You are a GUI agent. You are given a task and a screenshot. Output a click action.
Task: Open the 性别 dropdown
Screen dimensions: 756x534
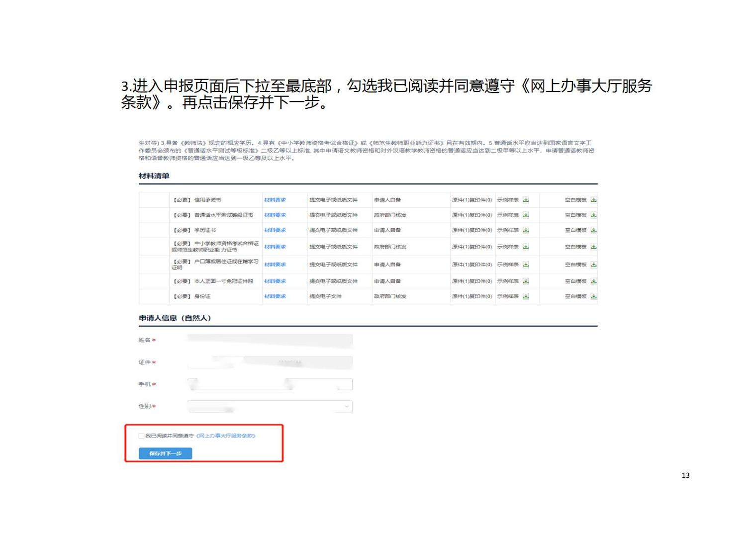click(270, 407)
